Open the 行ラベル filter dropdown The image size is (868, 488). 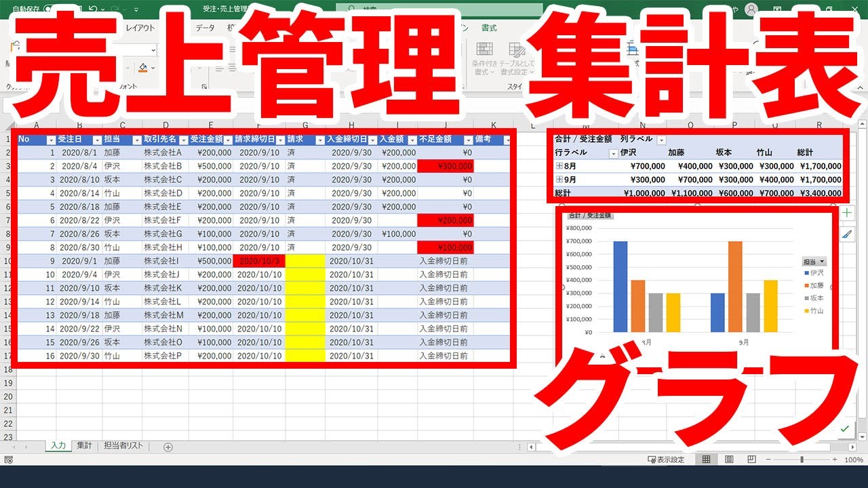click(614, 153)
